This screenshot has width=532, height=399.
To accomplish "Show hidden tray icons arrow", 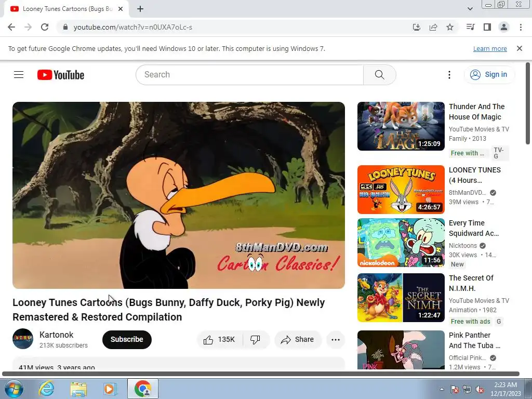I will (442, 390).
